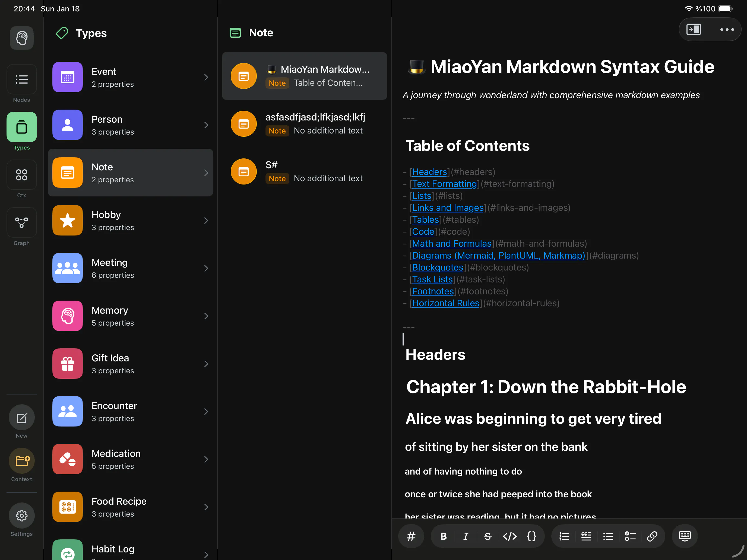This screenshot has width=747, height=560.
Task: Open the Context folder button
Action: click(22, 461)
